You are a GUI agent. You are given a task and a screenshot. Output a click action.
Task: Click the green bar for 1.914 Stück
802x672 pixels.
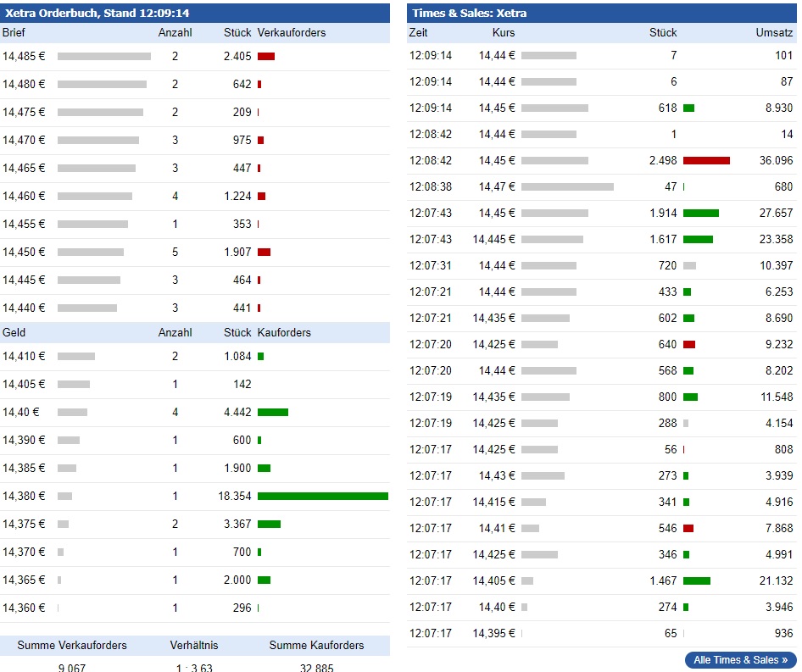pyautogui.click(x=701, y=213)
